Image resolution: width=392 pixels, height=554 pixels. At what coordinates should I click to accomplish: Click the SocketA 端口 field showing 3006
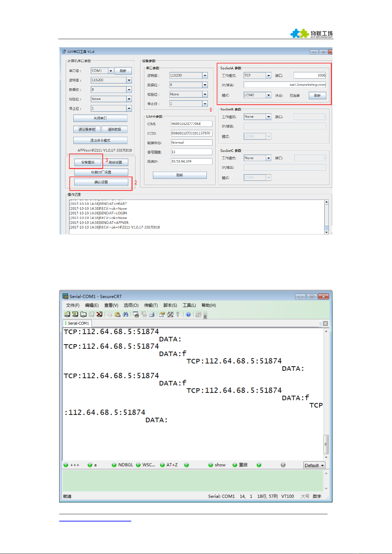point(310,75)
